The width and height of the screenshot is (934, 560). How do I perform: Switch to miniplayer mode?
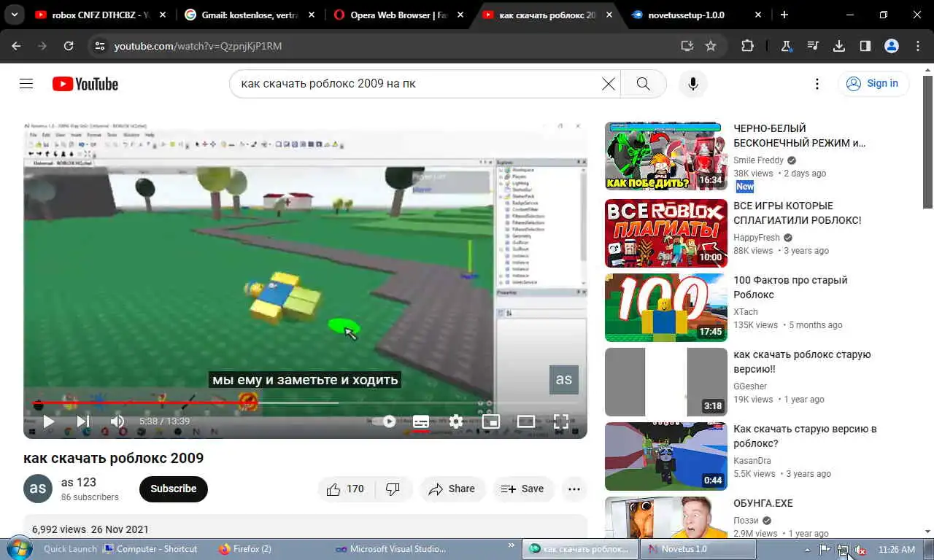point(491,421)
